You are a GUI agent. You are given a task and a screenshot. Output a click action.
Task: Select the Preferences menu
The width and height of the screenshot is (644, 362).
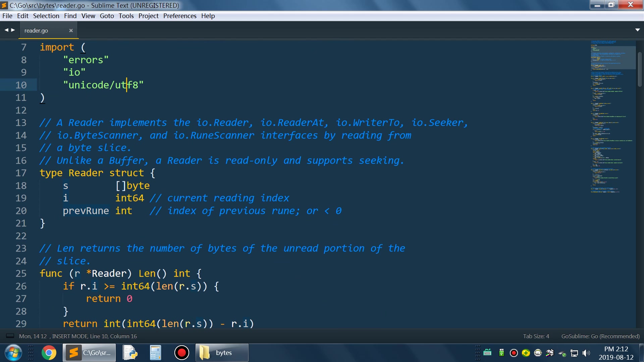pos(180,16)
